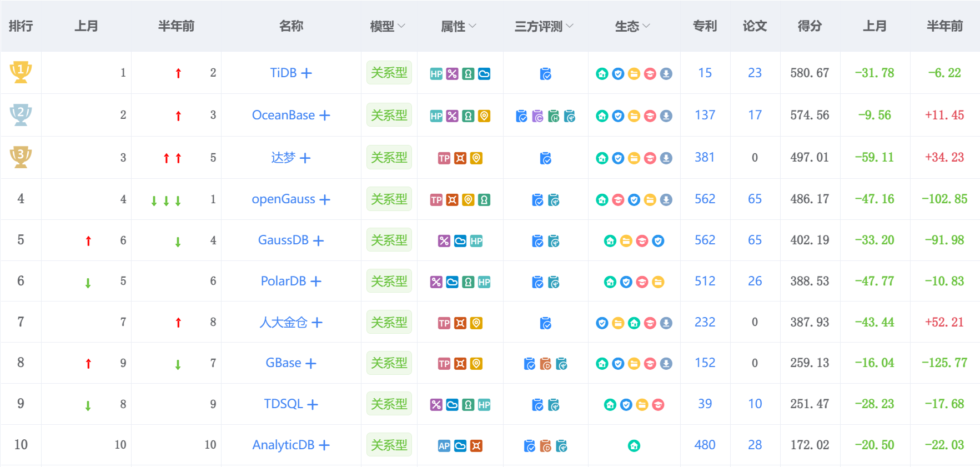This screenshot has width=980, height=467.
Task: Click the purple clipboard evaluation icon in OceanBase row
Action: 537,116
